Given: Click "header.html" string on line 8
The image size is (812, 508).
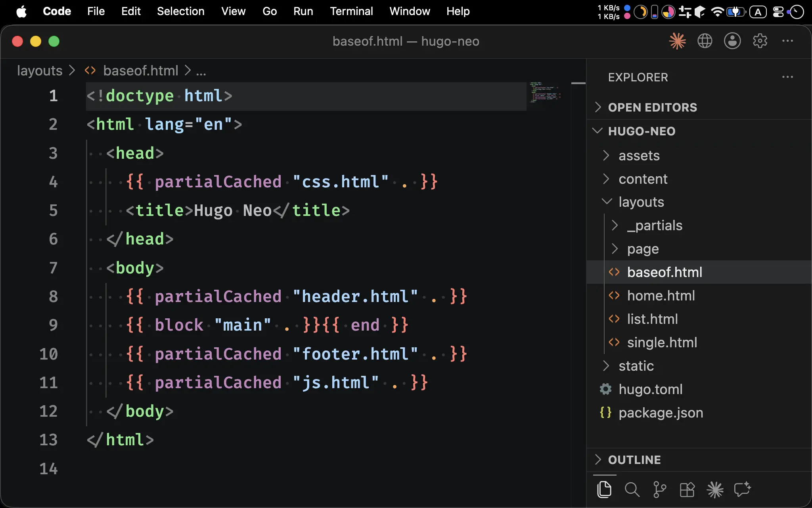Looking at the screenshot, I should (x=355, y=296).
